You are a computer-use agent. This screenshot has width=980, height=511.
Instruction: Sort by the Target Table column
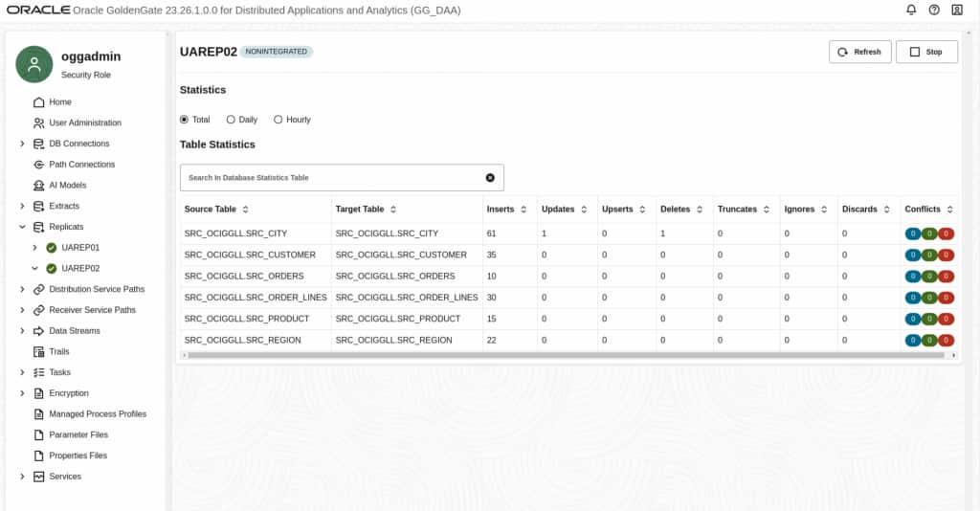[393, 210]
